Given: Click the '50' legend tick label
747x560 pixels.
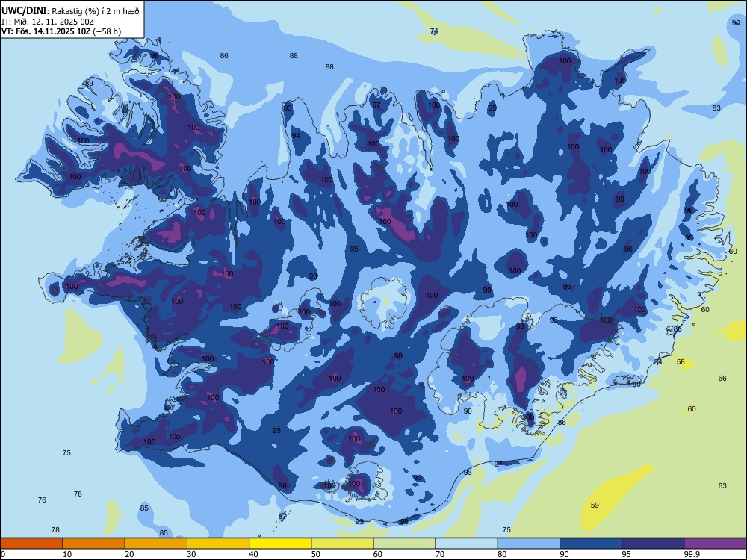Looking at the screenshot, I should [315, 554].
